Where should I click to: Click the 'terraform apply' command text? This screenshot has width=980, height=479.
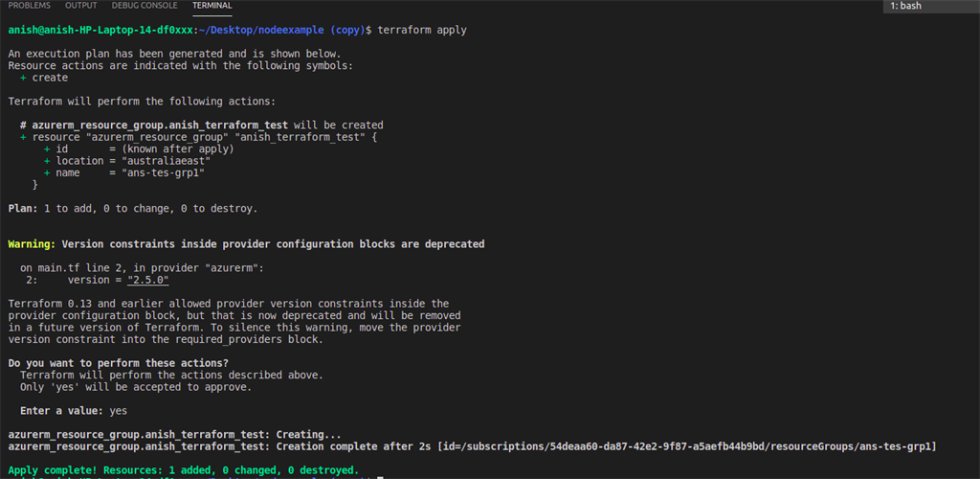tap(422, 30)
